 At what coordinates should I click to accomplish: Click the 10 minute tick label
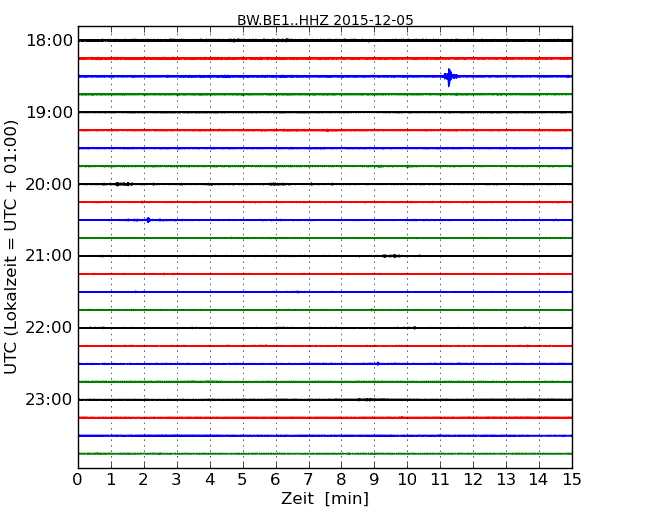pos(407,480)
